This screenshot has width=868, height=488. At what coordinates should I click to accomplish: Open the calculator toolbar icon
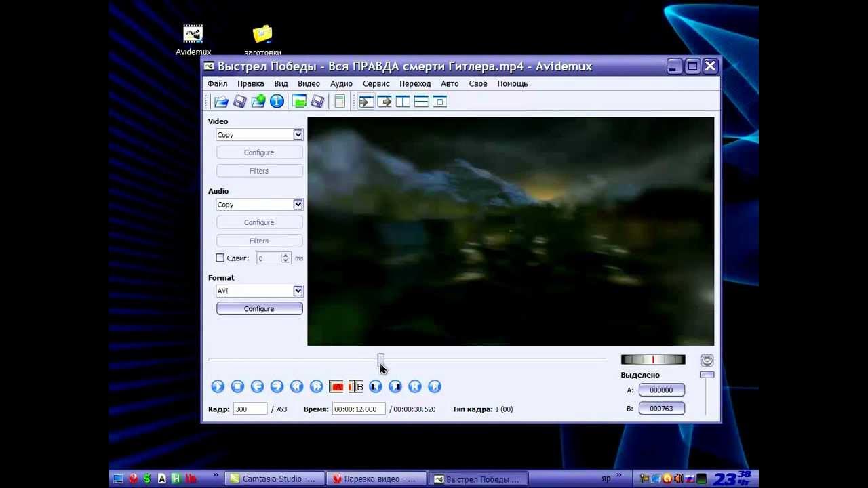340,102
